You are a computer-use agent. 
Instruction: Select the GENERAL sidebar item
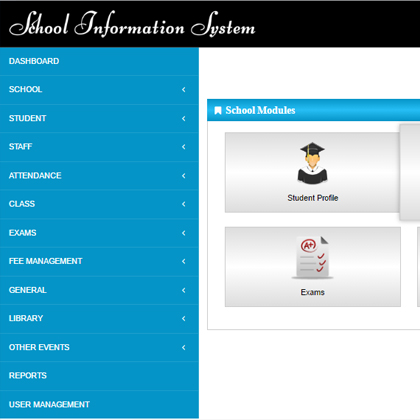pos(99,290)
